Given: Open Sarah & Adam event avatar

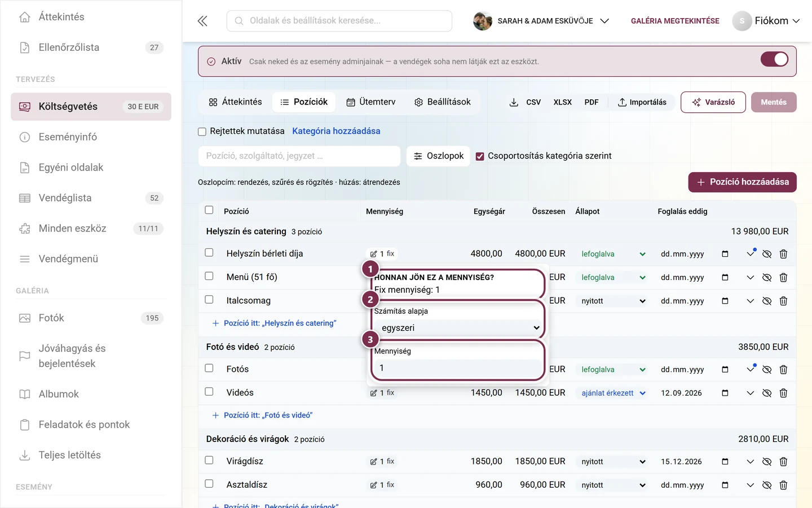Looking at the screenshot, I should pos(482,21).
